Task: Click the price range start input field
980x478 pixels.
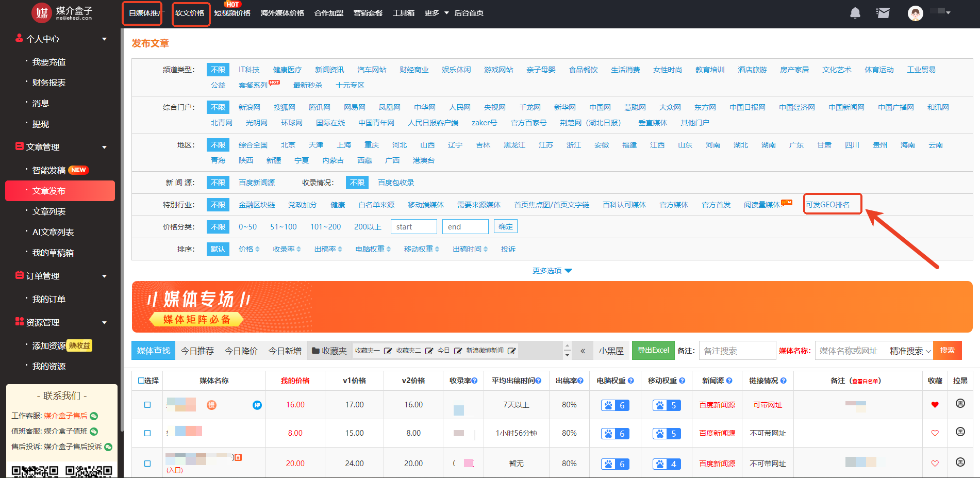Action: (x=413, y=227)
